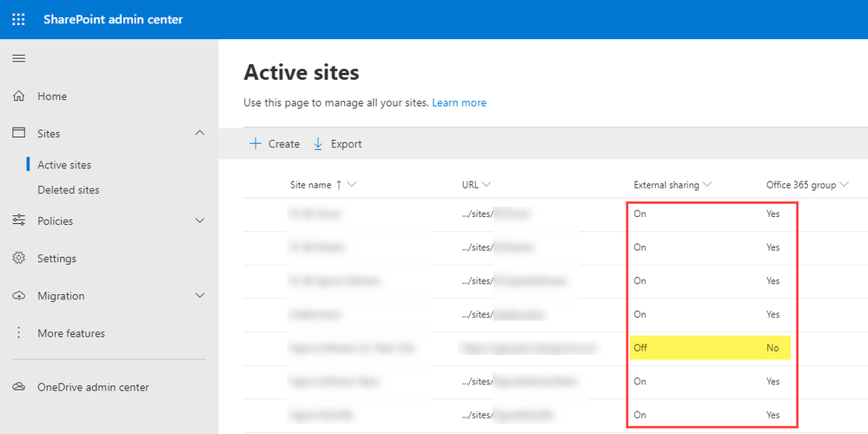Image resolution: width=868 pixels, height=434 pixels.
Task: Open OneDrive admin center link
Action: click(93, 387)
